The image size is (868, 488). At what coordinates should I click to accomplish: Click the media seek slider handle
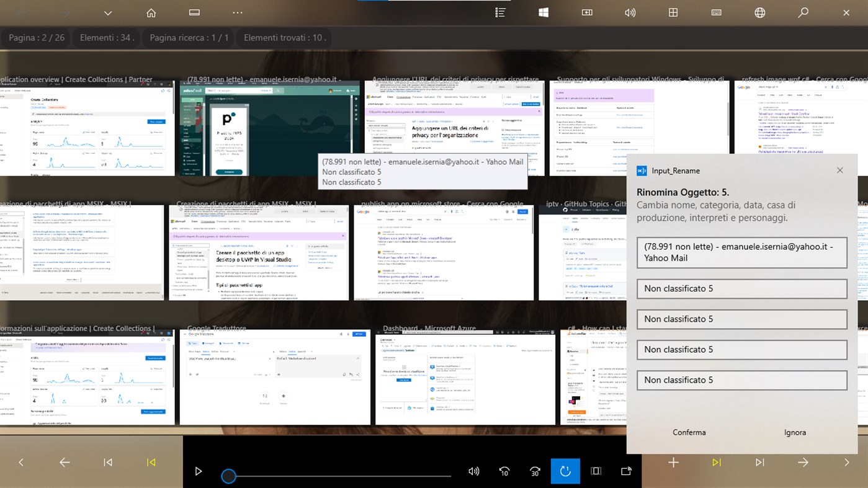coord(228,476)
